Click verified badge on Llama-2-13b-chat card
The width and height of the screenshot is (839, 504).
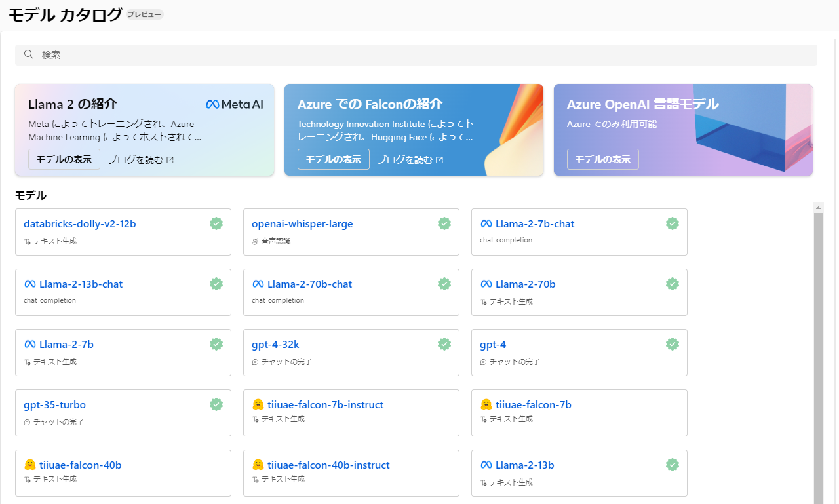click(x=216, y=284)
